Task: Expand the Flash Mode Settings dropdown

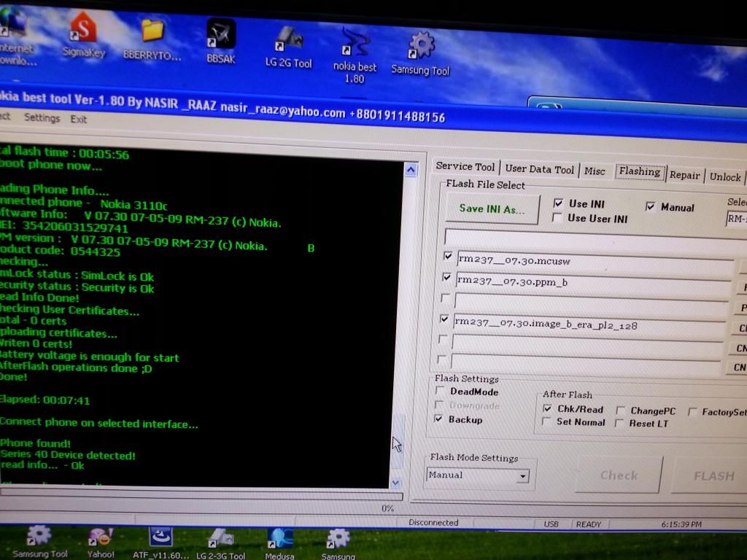Action: (522, 477)
